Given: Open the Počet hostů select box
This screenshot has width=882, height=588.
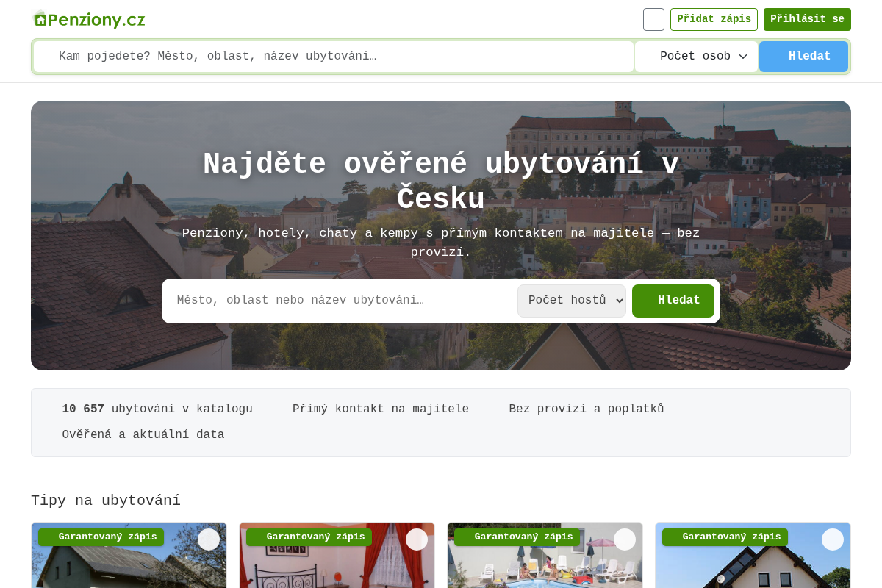Looking at the screenshot, I should [x=572, y=301].
